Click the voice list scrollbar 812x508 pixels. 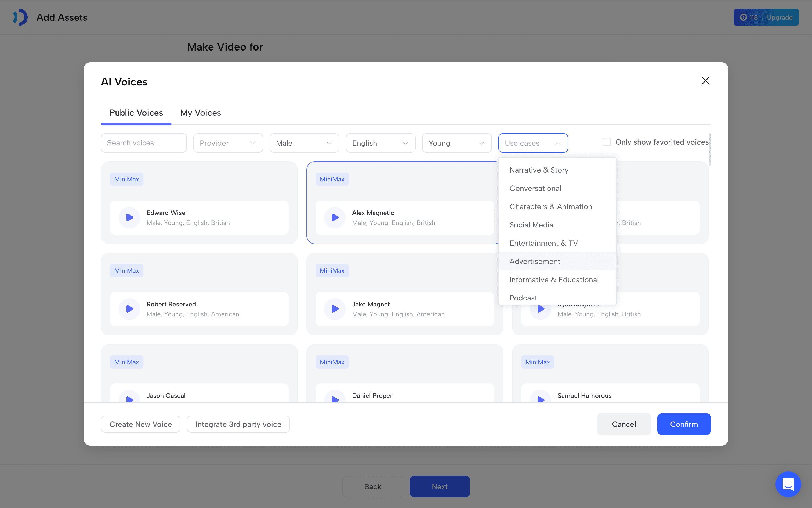710,149
